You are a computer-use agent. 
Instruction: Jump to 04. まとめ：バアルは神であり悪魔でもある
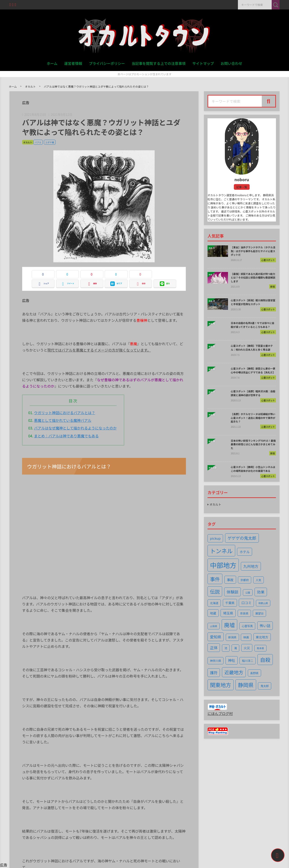[66, 436]
